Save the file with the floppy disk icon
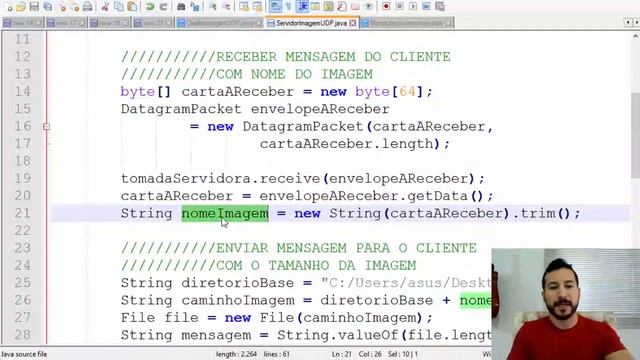This screenshot has height=360, width=640. [34, 7]
